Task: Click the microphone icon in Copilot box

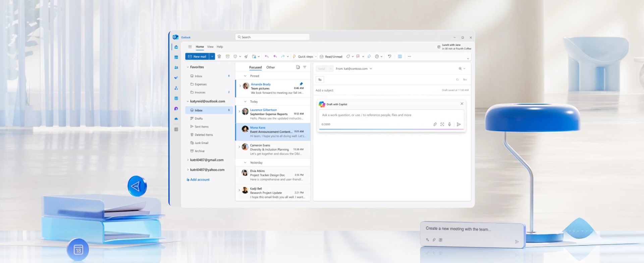Action: 449,124
